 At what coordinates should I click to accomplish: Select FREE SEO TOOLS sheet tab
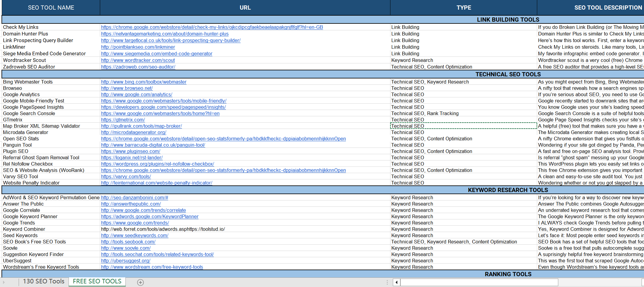tap(97, 281)
